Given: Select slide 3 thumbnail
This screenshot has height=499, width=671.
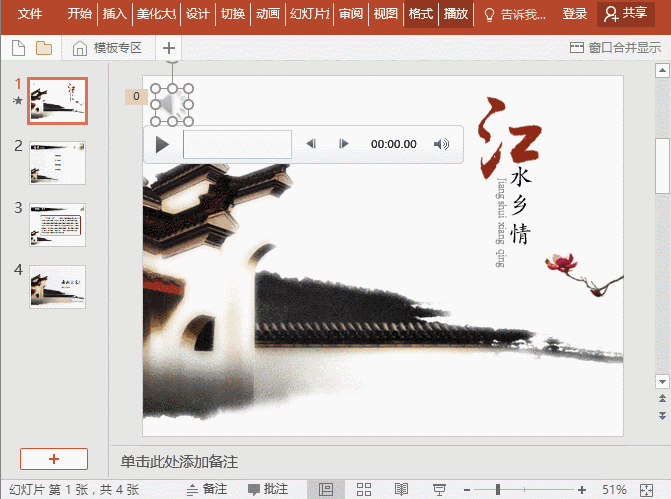Looking at the screenshot, I should [x=57, y=225].
